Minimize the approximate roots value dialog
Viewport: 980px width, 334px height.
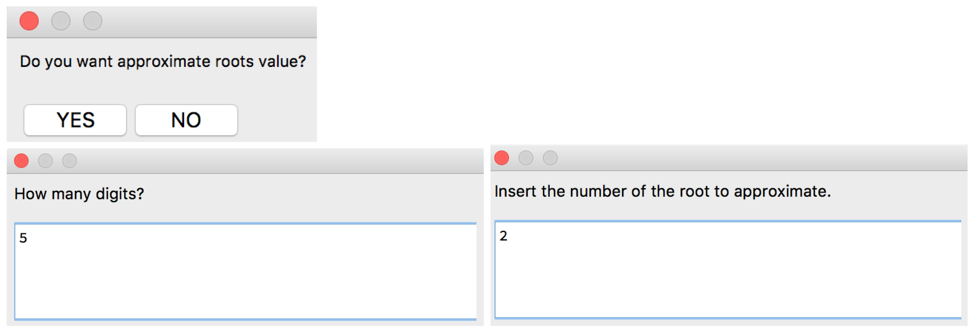tap(61, 21)
